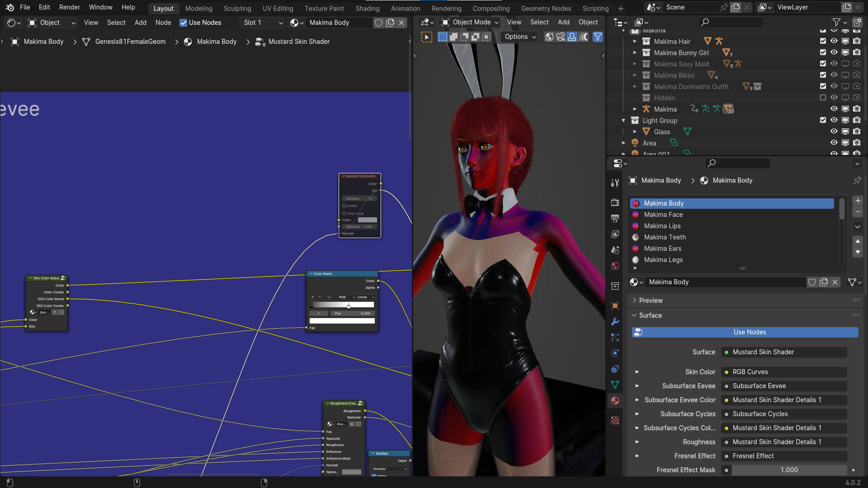Image resolution: width=868 pixels, height=488 pixels.
Task: Enable the Hidden collection checkbox
Action: (823, 98)
